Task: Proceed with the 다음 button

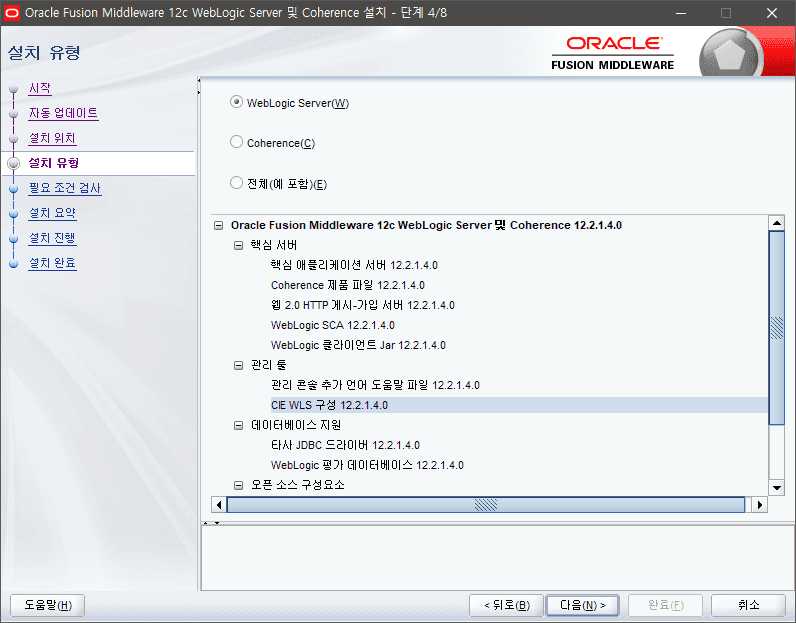Action: click(x=582, y=605)
